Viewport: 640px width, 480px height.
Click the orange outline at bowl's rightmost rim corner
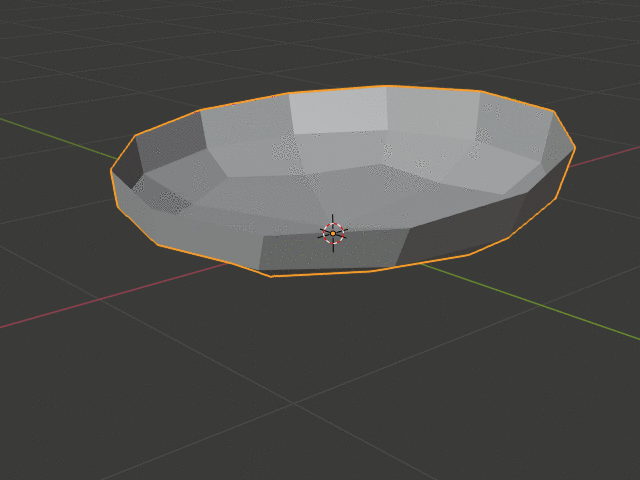click(x=574, y=149)
